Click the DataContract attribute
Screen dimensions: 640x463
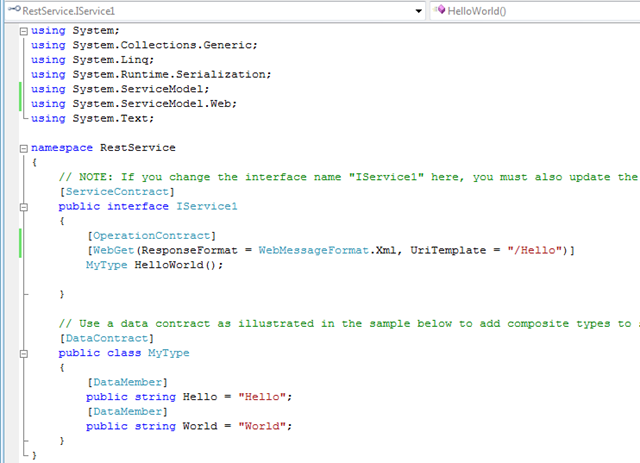(107, 338)
